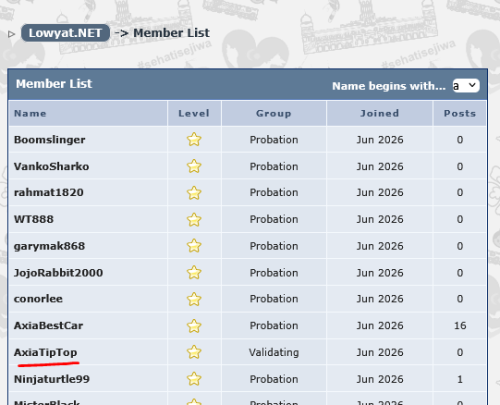Viewport: 500px width, 405px height.
Task: Open member profile conorlee
Action: tap(38, 299)
